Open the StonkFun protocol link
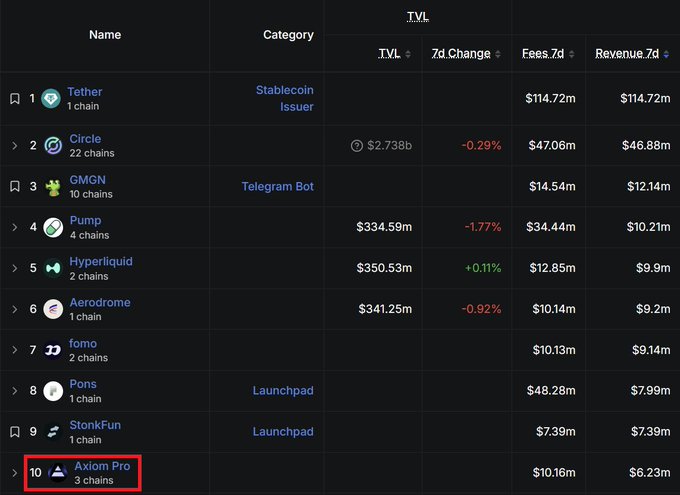 95,425
